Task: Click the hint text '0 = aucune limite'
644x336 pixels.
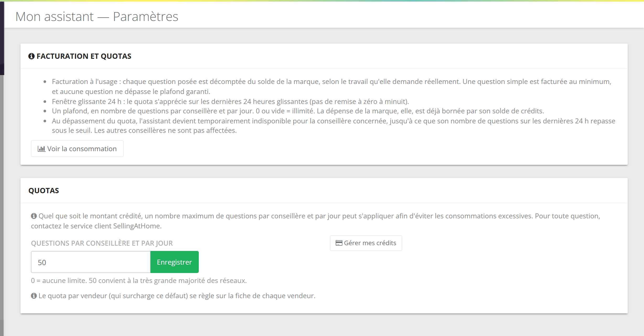Action: (139, 281)
